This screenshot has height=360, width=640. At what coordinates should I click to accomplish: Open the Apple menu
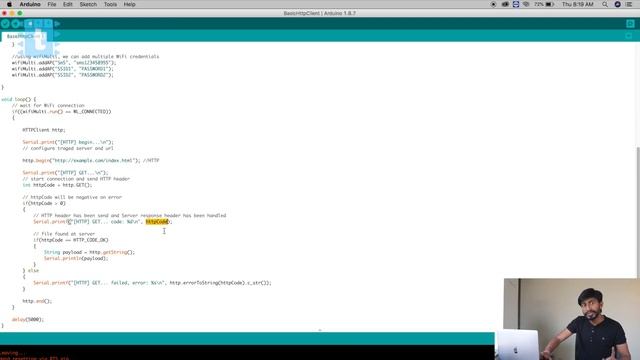pyautogui.click(x=9, y=4)
